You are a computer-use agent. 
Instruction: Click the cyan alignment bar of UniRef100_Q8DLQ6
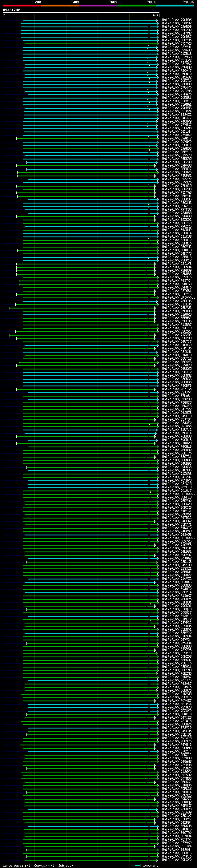pos(90,301)
